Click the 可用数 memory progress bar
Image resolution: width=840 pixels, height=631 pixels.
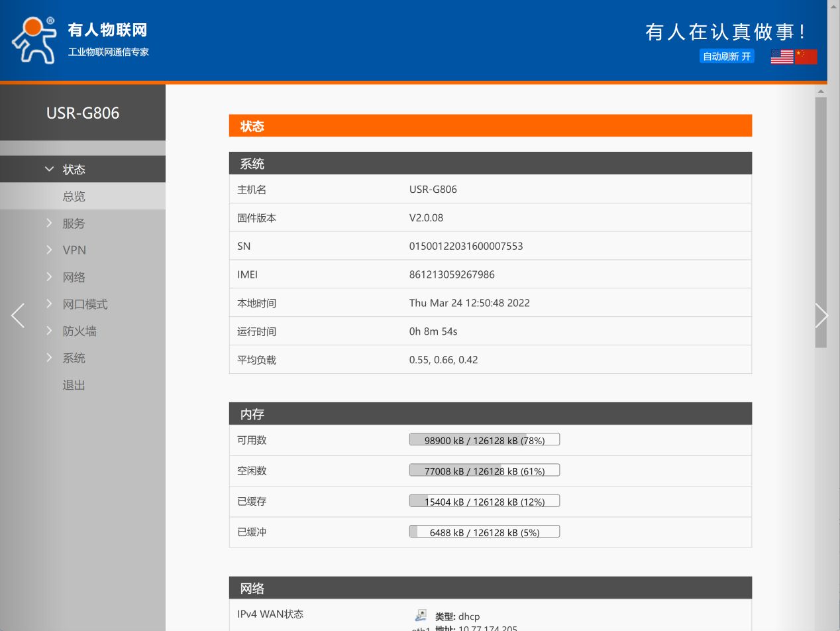tap(484, 439)
